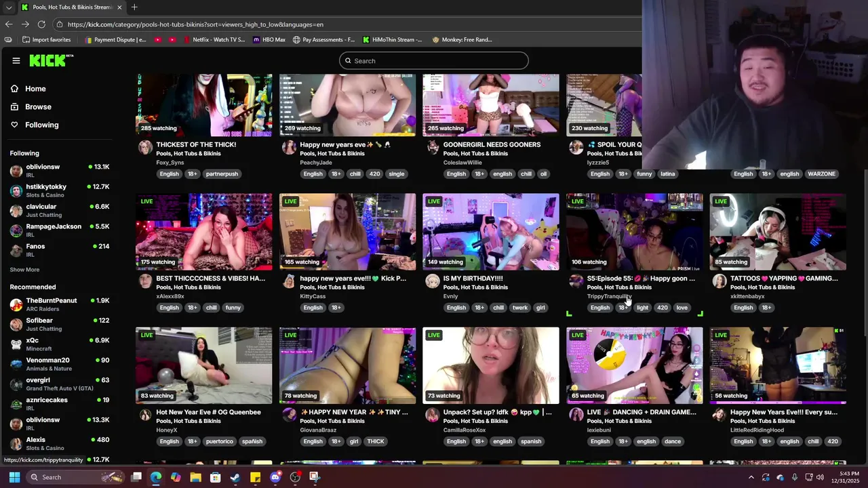This screenshot has height=488, width=868.
Task: Open HiMoThin Stream bookmark
Action: click(x=393, y=39)
